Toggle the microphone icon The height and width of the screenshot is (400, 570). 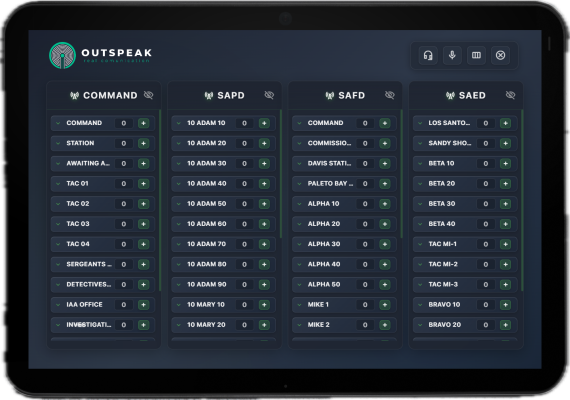(x=452, y=55)
